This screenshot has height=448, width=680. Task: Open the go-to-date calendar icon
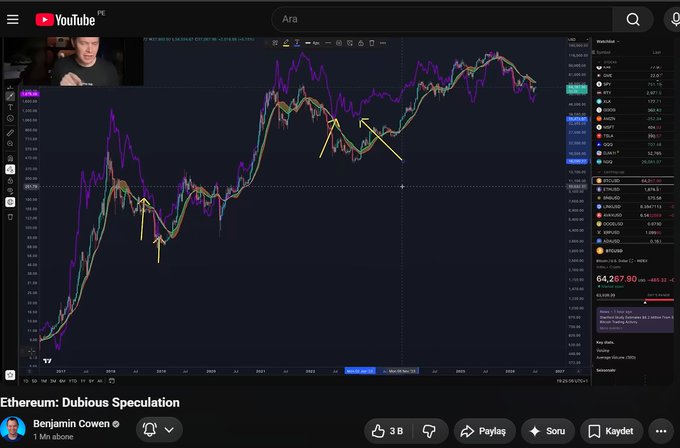tap(111, 381)
